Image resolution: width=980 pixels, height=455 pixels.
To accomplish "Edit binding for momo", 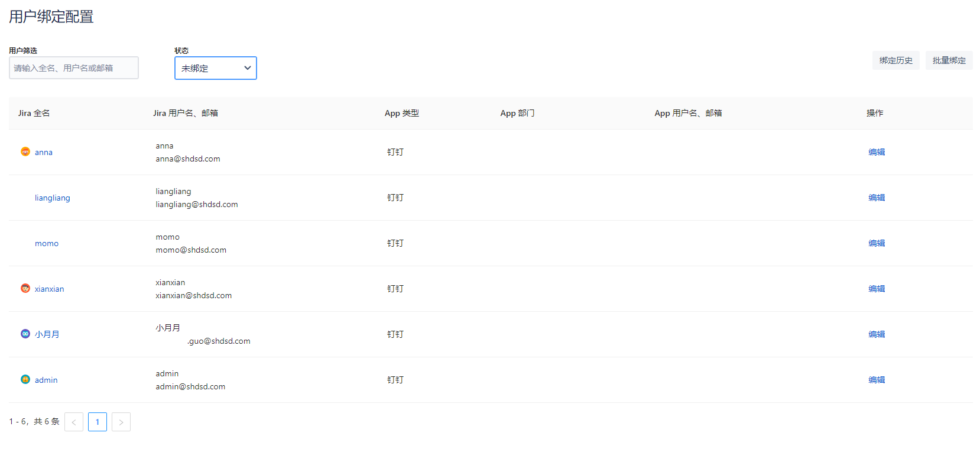I will (x=877, y=243).
